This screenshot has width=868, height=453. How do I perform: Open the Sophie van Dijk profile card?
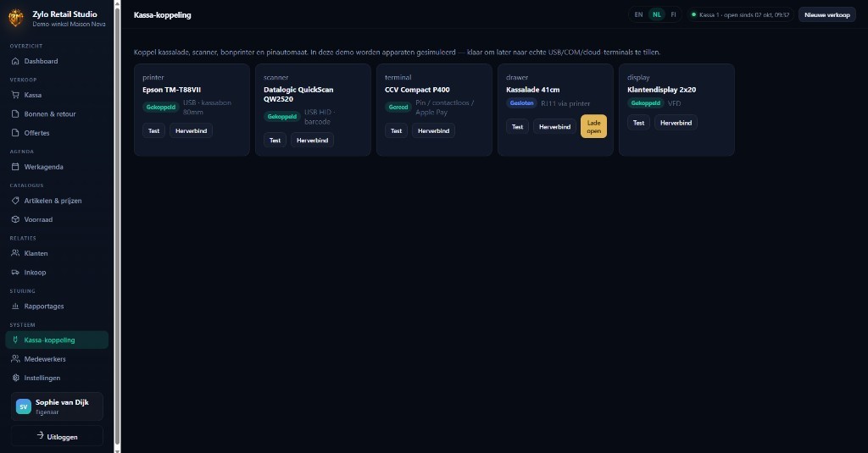tap(57, 406)
